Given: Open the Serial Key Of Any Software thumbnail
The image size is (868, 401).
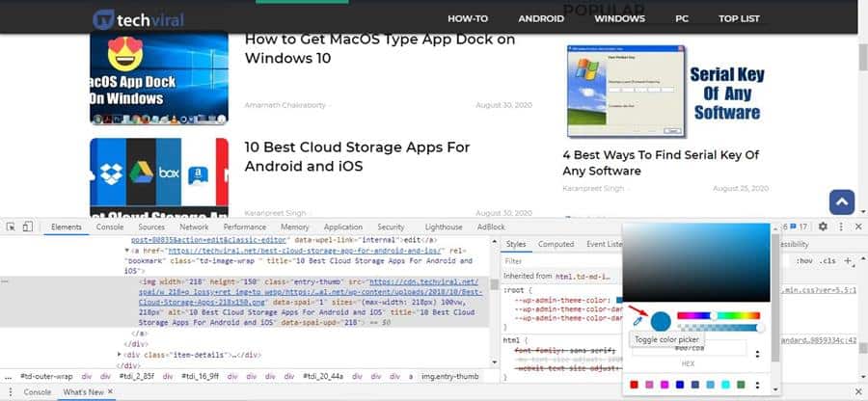Looking at the screenshot, I should 665,92.
